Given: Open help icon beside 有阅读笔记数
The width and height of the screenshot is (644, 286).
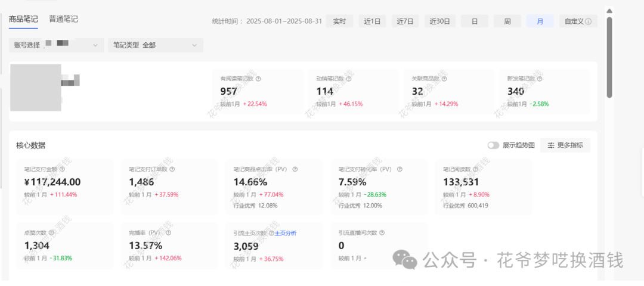Looking at the screenshot, I should 258,79.
